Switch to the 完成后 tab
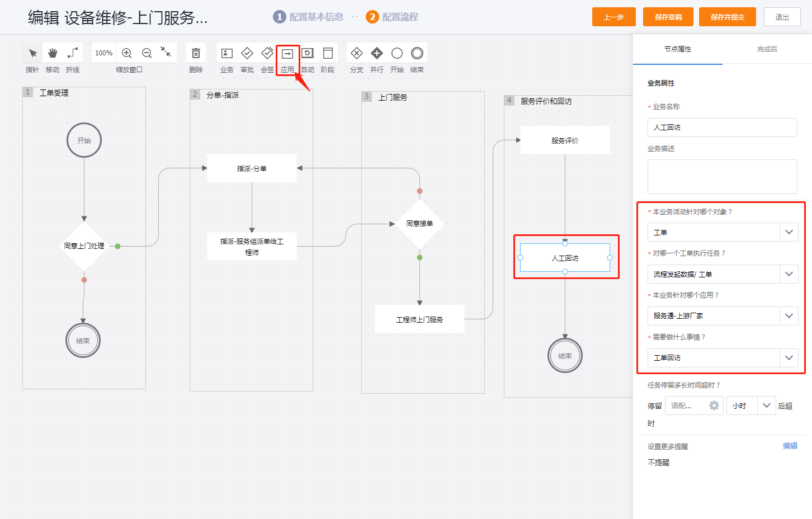The image size is (812, 519). [x=767, y=49]
